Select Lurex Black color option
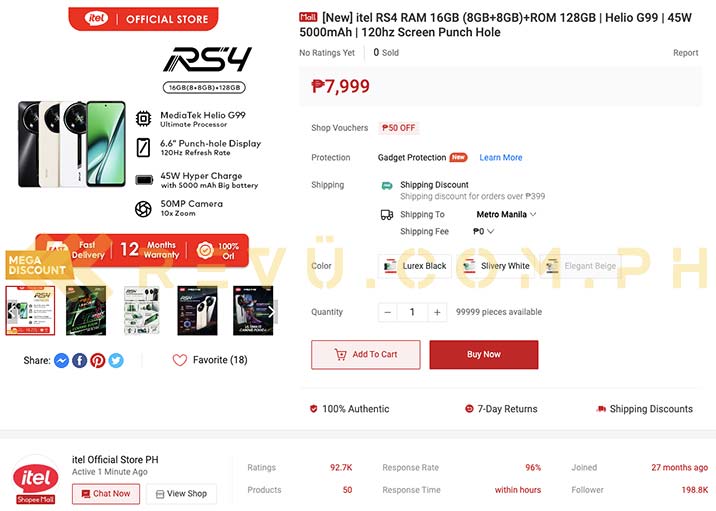Image resolution: width=716 pixels, height=511 pixels. 415,266
